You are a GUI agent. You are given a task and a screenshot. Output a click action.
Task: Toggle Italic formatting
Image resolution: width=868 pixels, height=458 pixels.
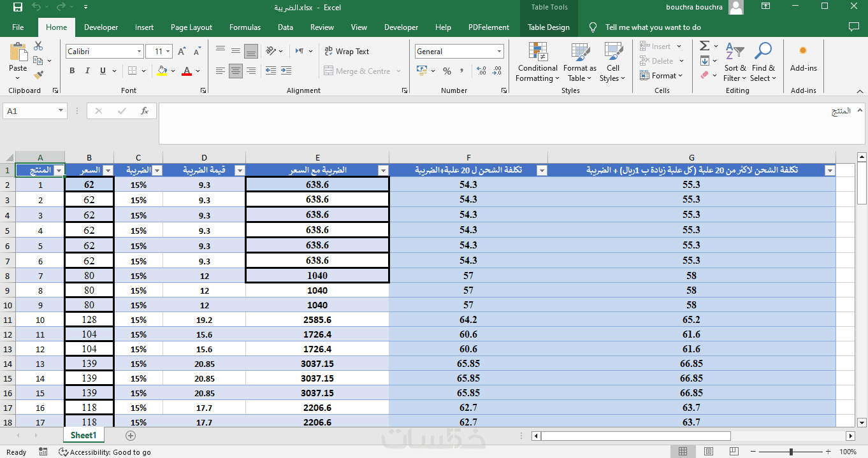point(87,71)
